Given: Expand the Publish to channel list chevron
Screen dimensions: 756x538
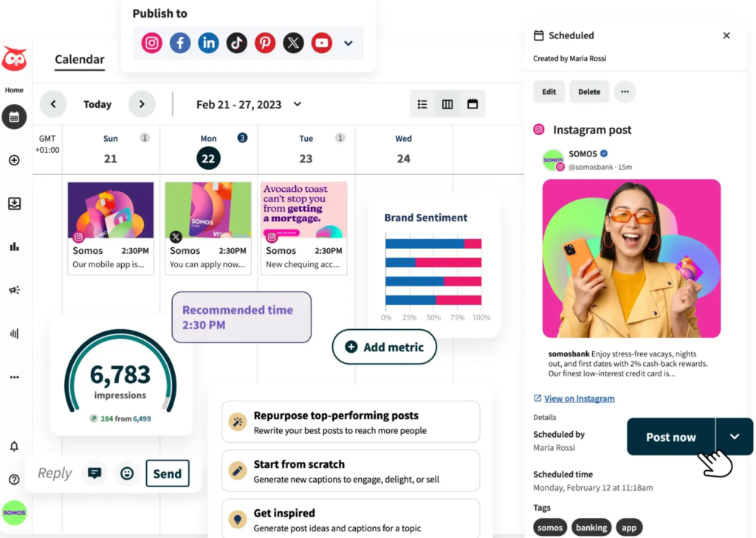Looking at the screenshot, I should click(348, 43).
